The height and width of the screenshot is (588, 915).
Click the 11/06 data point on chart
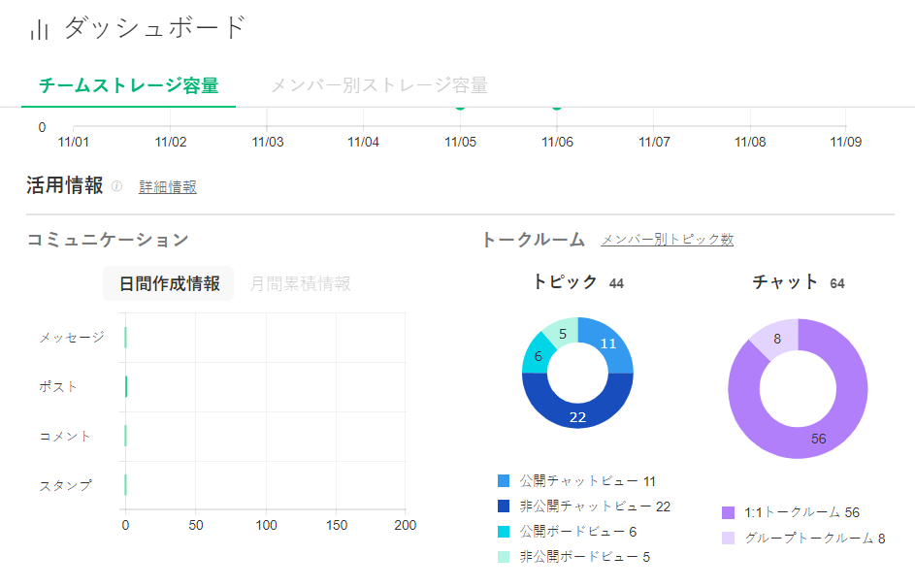click(x=557, y=106)
